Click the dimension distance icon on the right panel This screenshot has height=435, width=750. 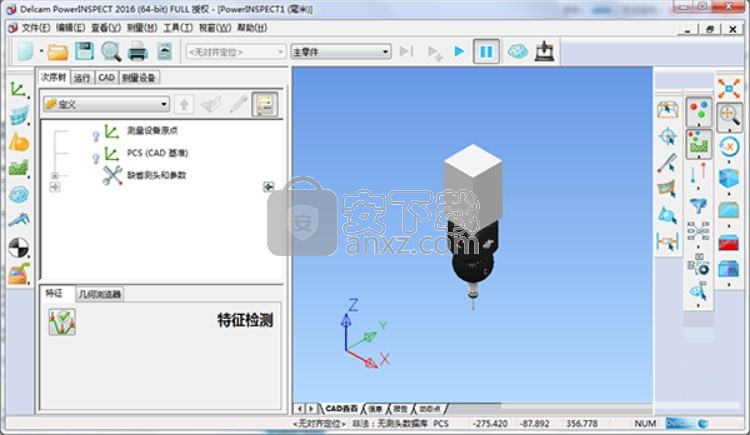[x=668, y=241]
